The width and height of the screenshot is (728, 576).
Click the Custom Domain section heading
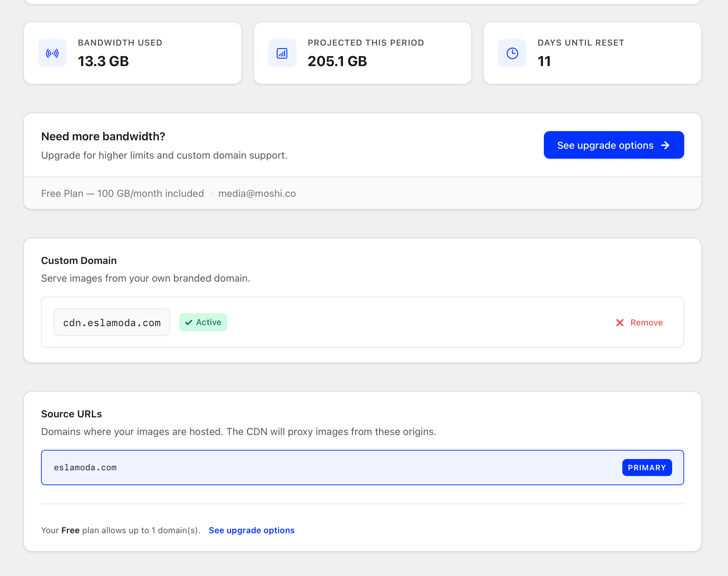click(79, 260)
